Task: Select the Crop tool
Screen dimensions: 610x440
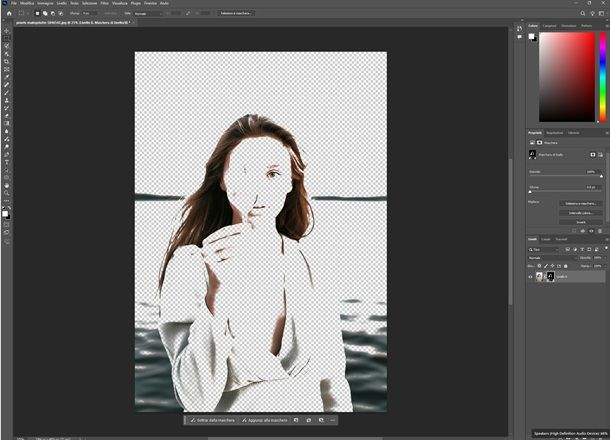Action: point(6,61)
